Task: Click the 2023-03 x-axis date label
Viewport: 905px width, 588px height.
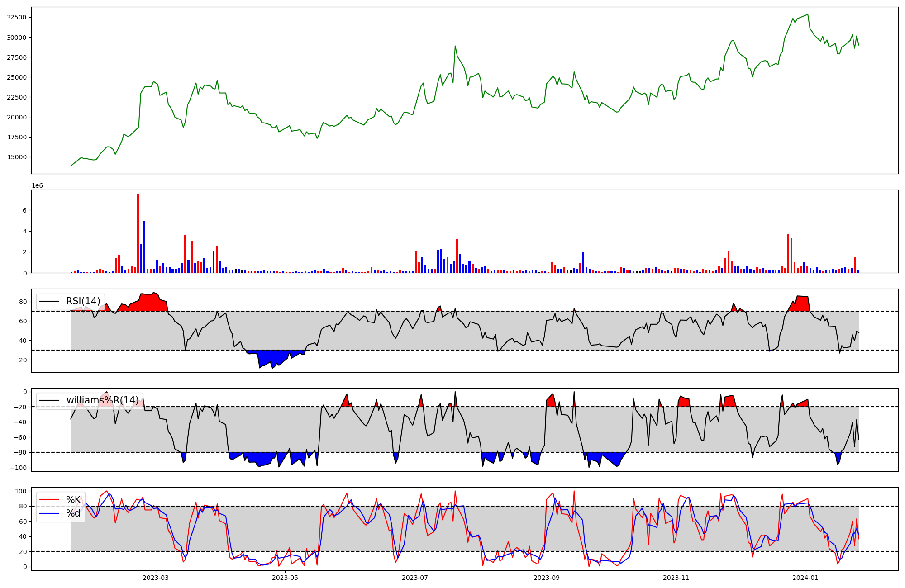Action: click(156, 578)
